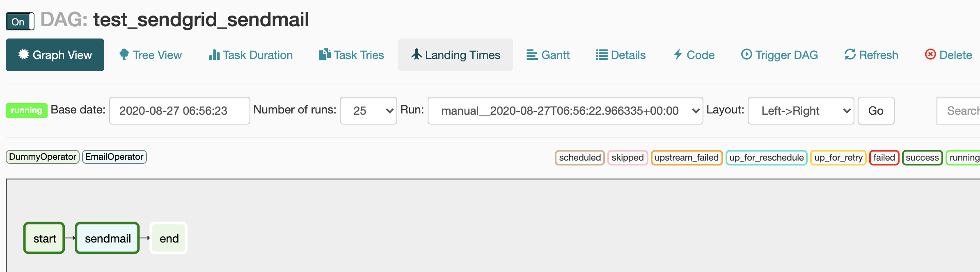Click the Task Tries icon
980x272 pixels.
pyautogui.click(x=324, y=53)
